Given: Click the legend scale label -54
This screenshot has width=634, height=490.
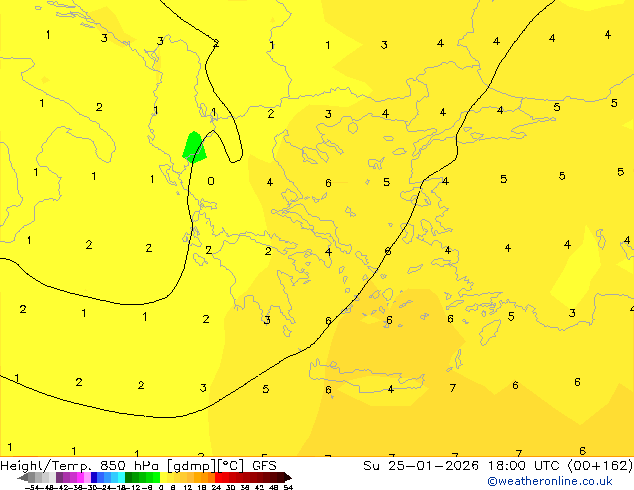Looking at the screenshot, I should 32,488.
